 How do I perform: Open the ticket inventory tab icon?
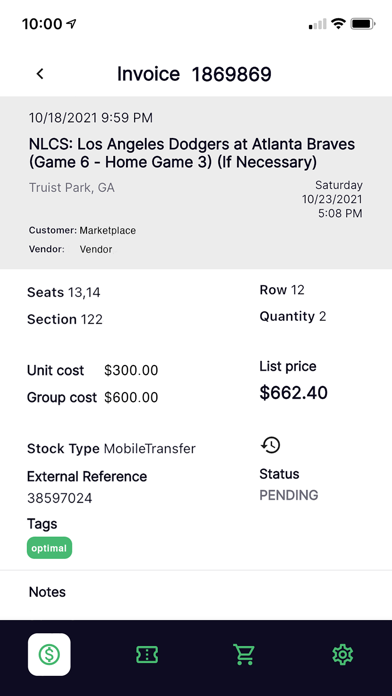[147, 654]
